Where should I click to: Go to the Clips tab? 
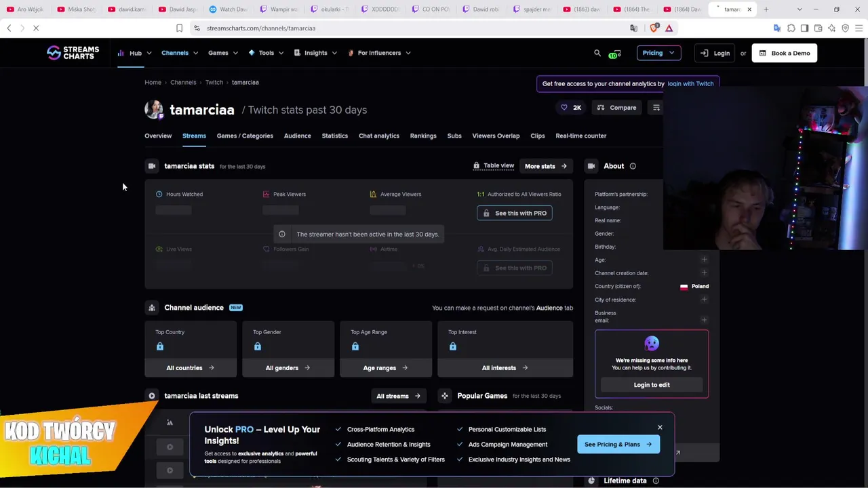tap(538, 136)
